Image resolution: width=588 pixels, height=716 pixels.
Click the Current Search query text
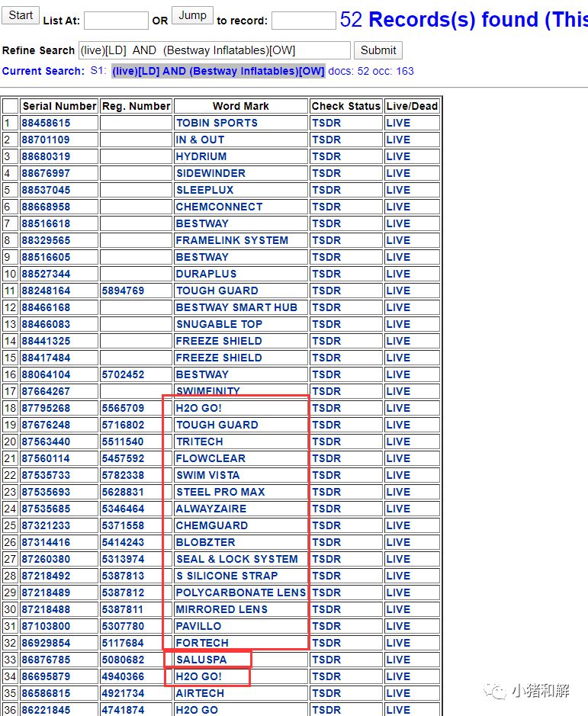218,71
